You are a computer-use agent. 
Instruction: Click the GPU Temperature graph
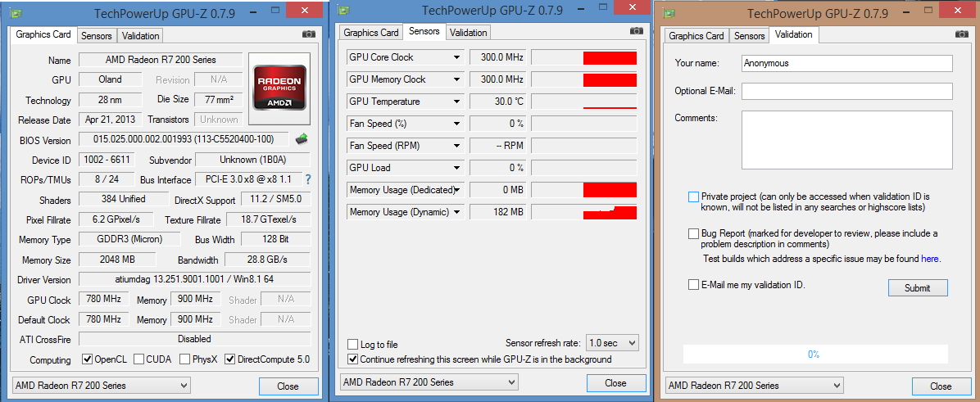pos(583,102)
